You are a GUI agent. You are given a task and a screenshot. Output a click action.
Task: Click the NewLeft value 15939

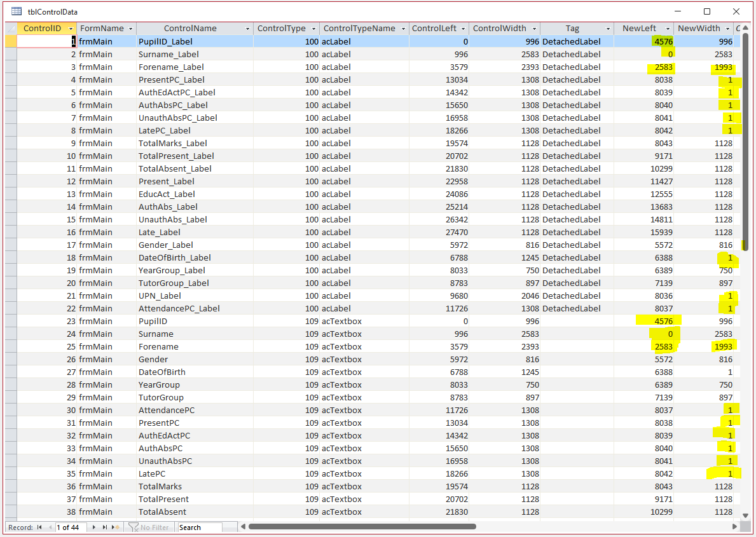coord(643,233)
